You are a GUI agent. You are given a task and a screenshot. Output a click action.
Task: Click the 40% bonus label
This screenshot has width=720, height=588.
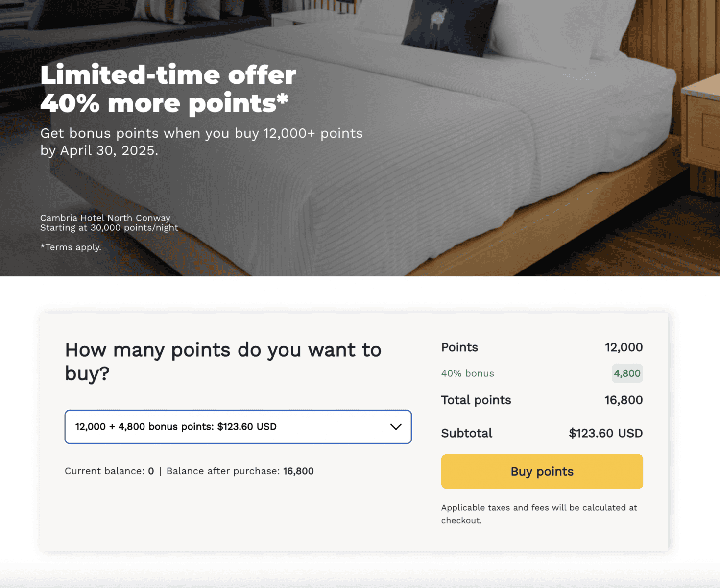tap(468, 373)
